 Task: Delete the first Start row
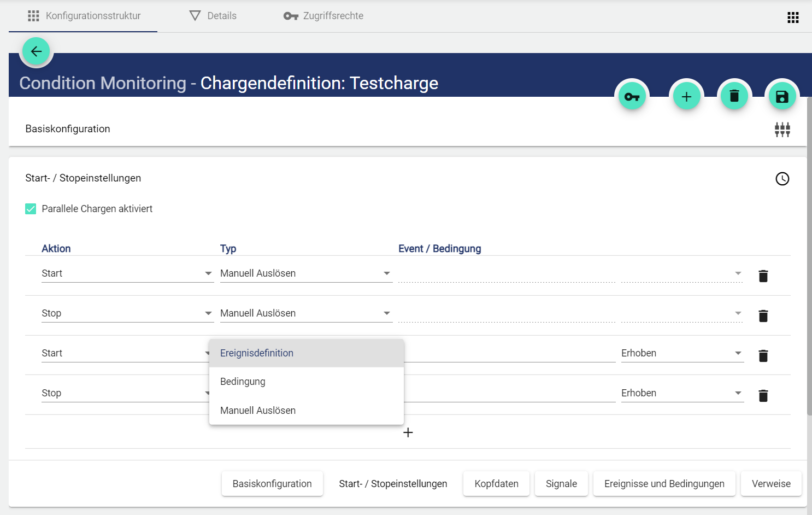tap(763, 276)
